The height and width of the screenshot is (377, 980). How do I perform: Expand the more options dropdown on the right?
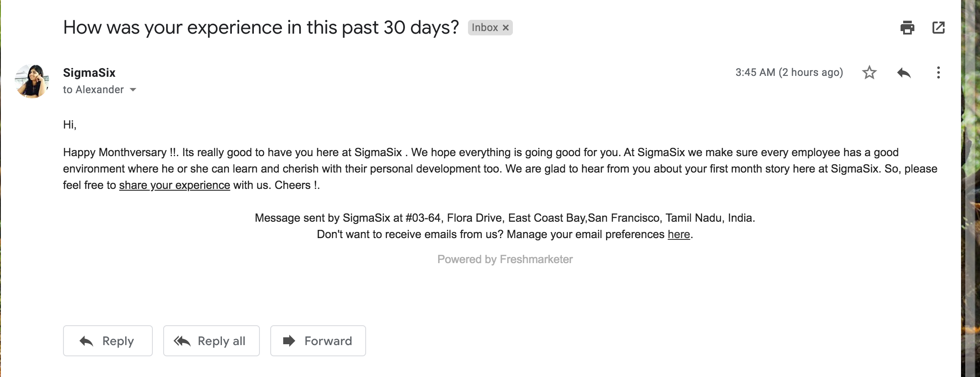938,72
